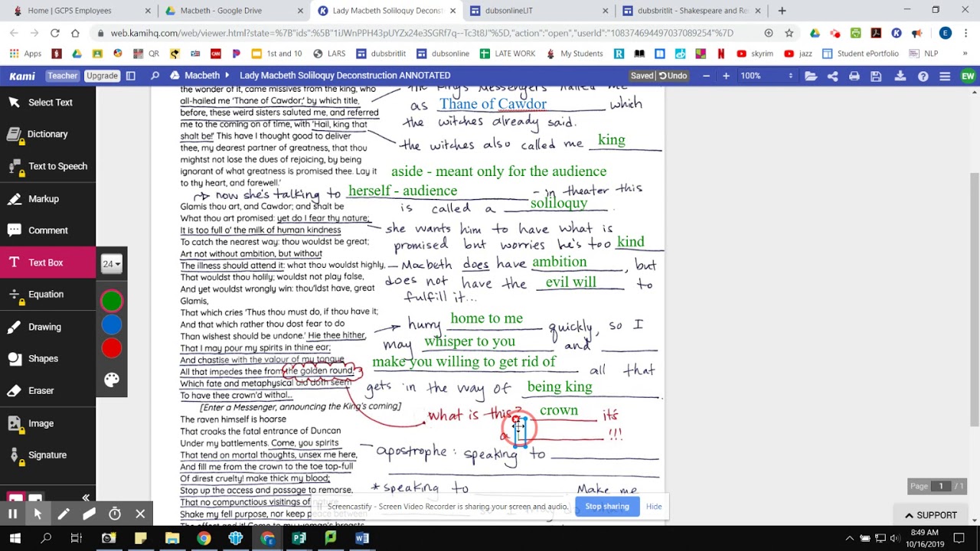This screenshot has width=980, height=551.
Task: Open Kami help
Action: pos(923,76)
